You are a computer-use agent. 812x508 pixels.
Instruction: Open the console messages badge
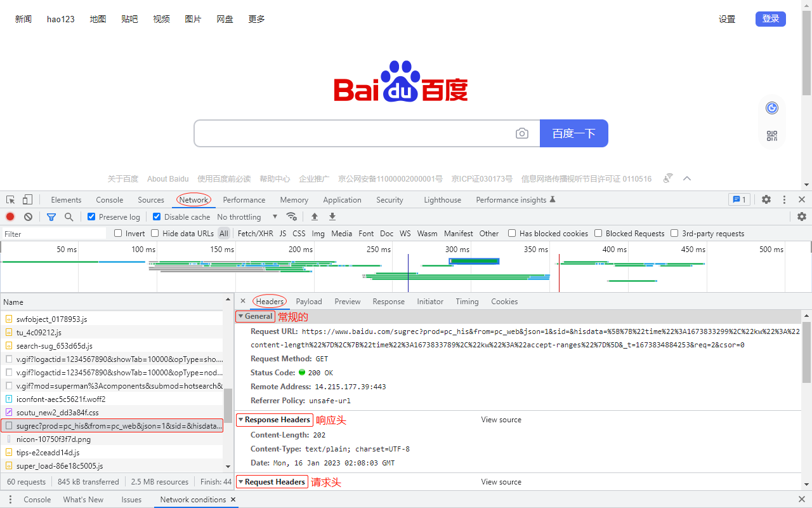[738, 199]
